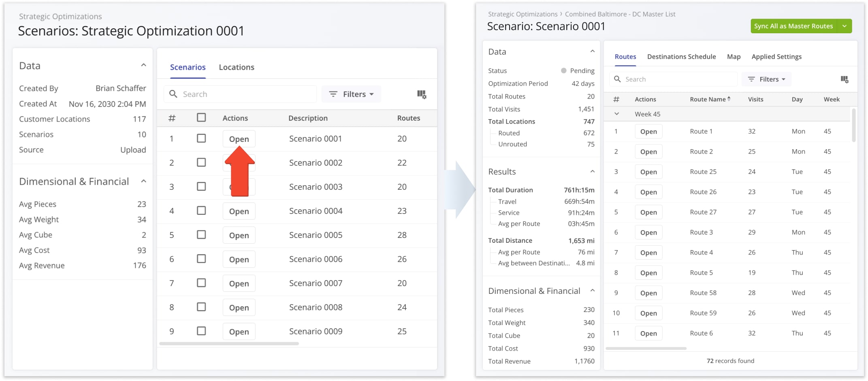Open column settings icon above the Scenarios table

click(x=422, y=94)
